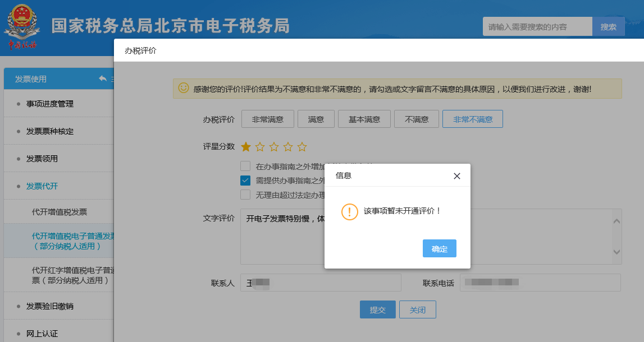Click the 关闭 button next to 提交

pyautogui.click(x=417, y=309)
